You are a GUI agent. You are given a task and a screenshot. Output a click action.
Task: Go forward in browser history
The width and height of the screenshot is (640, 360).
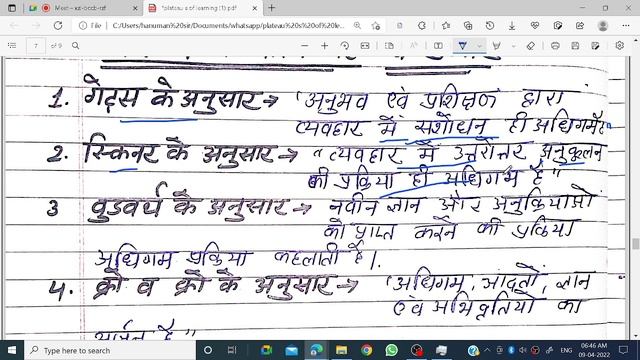pos(36,26)
